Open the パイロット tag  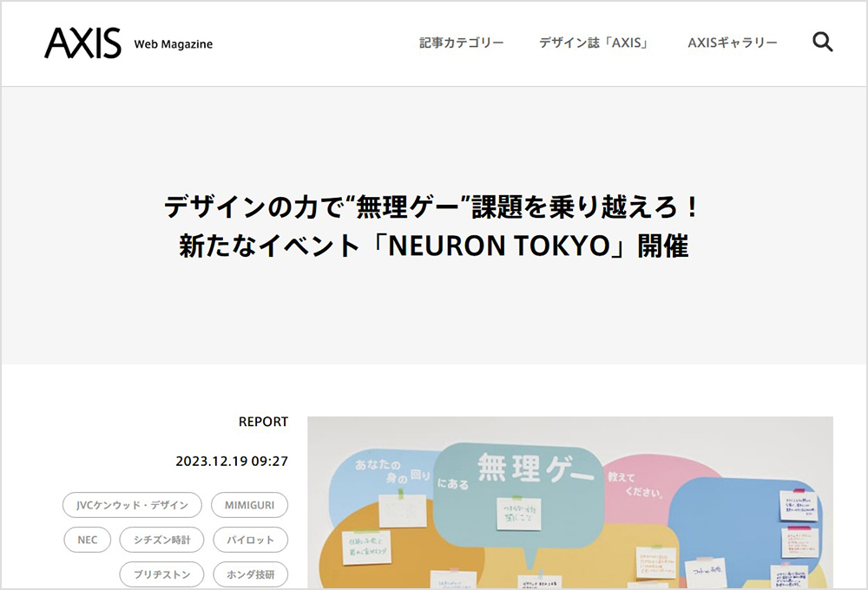250,540
